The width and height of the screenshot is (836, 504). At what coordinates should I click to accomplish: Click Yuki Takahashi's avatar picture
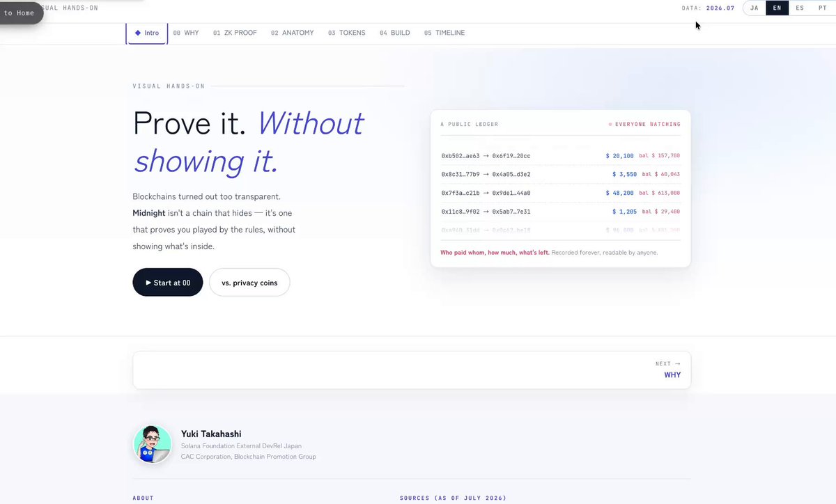[152, 444]
